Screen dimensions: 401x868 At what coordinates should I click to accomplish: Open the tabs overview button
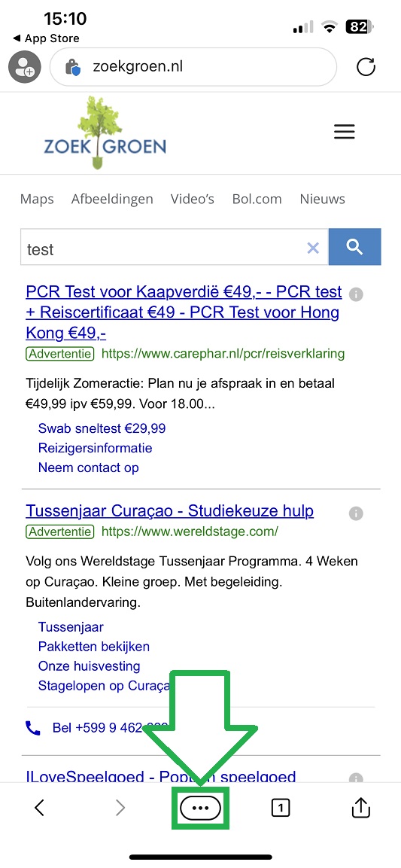point(281,809)
